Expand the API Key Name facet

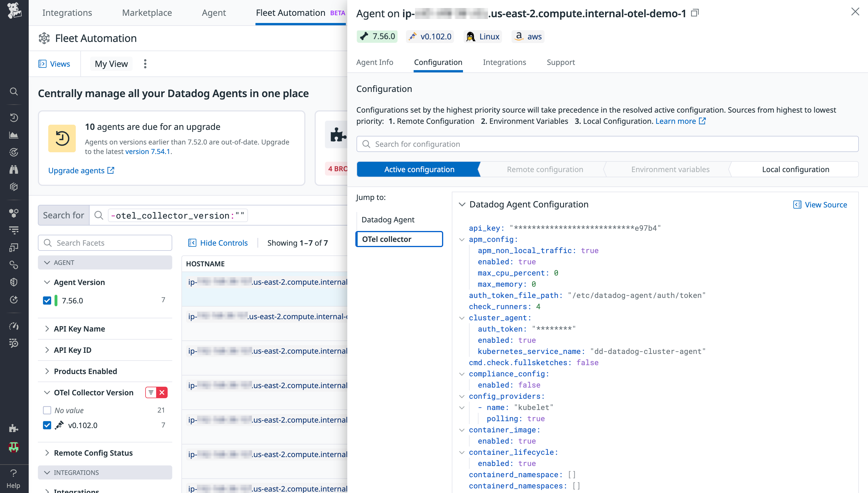point(47,328)
